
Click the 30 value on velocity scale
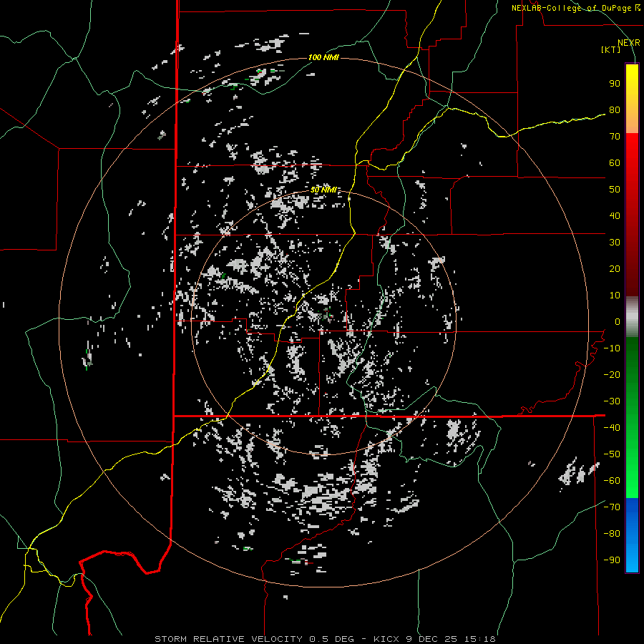pyautogui.click(x=615, y=243)
